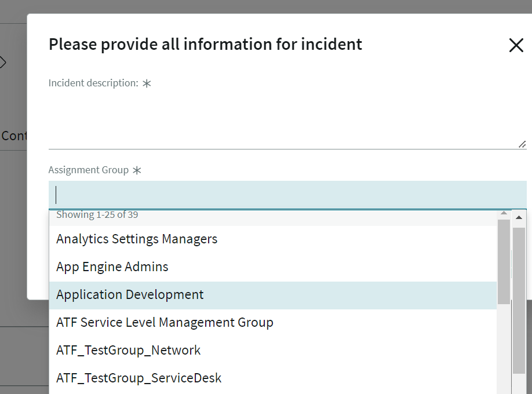Screen dimensions: 532x394
Task: Click the outer page scrollbar thumb
Action: [x=519, y=301]
